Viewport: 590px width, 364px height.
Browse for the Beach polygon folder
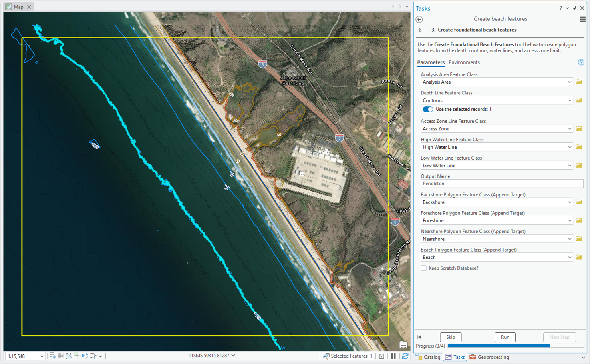pyautogui.click(x=579, y=258)
